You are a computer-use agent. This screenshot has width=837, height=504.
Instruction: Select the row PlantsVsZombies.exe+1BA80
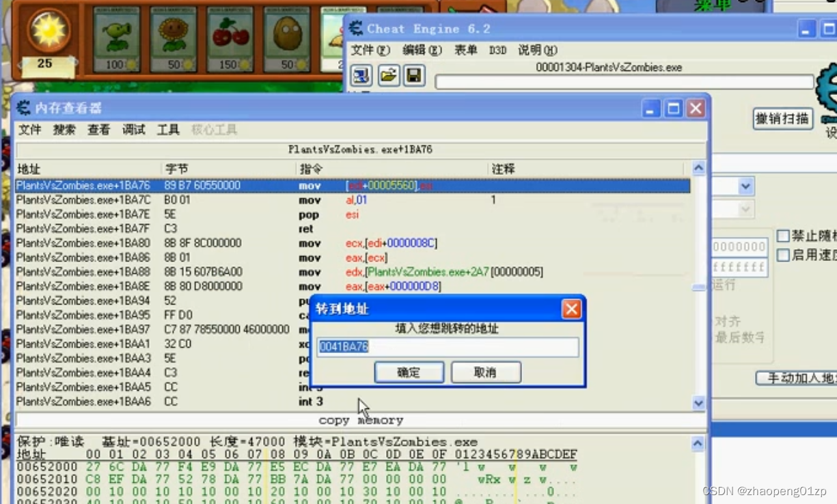[353, 243]
